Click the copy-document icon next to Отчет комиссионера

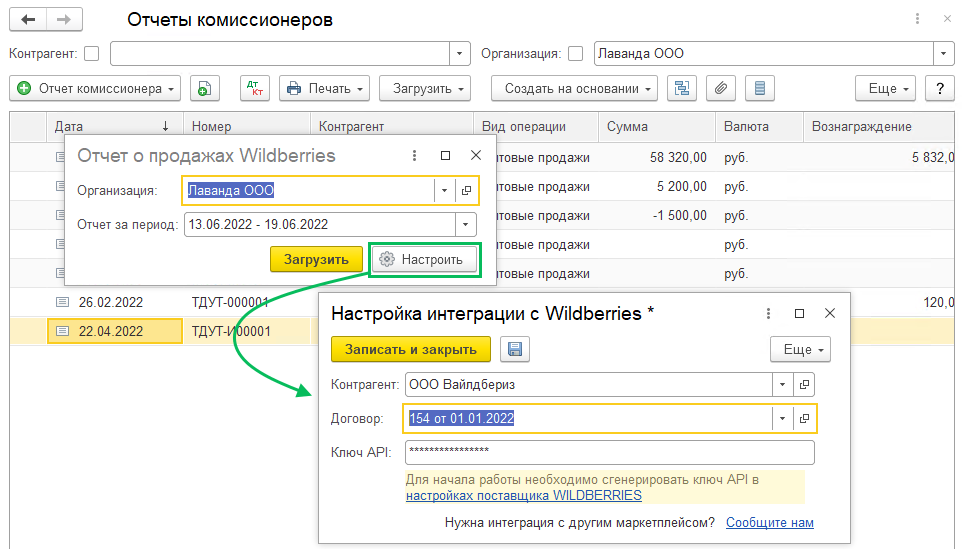tap(204, 89)
